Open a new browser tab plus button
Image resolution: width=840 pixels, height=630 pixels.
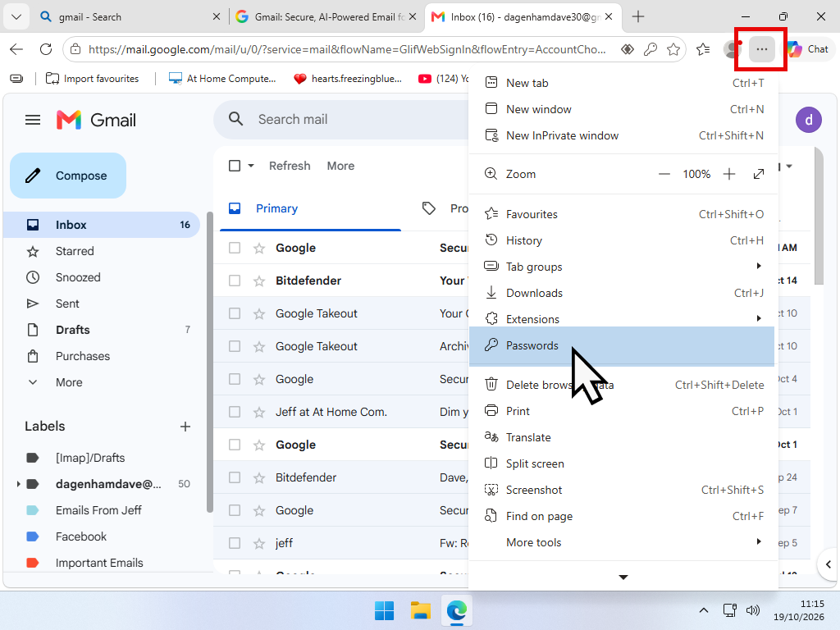637,16
